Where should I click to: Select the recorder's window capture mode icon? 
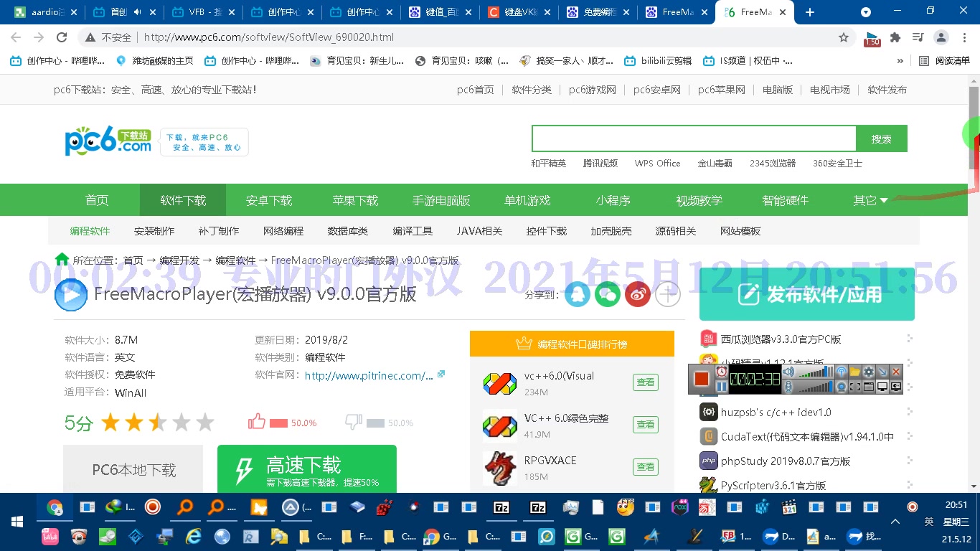pyautogui.click(x=869, y=387)
